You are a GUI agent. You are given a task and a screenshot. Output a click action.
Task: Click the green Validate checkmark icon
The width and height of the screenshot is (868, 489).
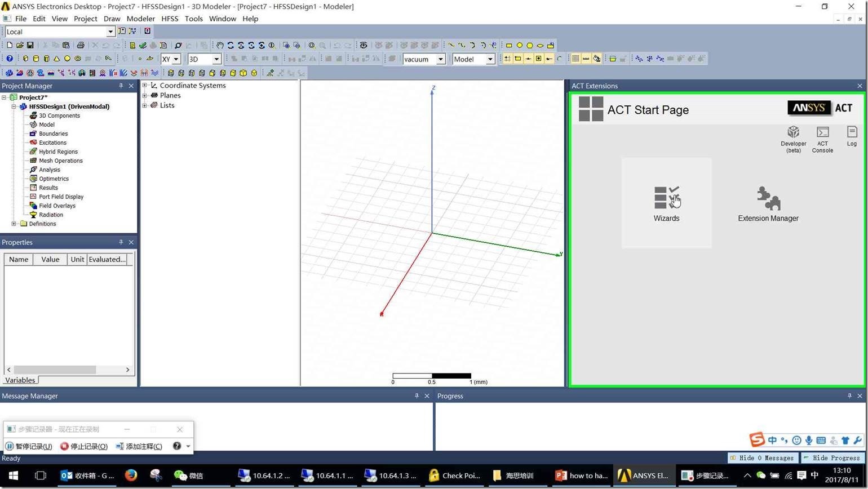click(143, 45)
